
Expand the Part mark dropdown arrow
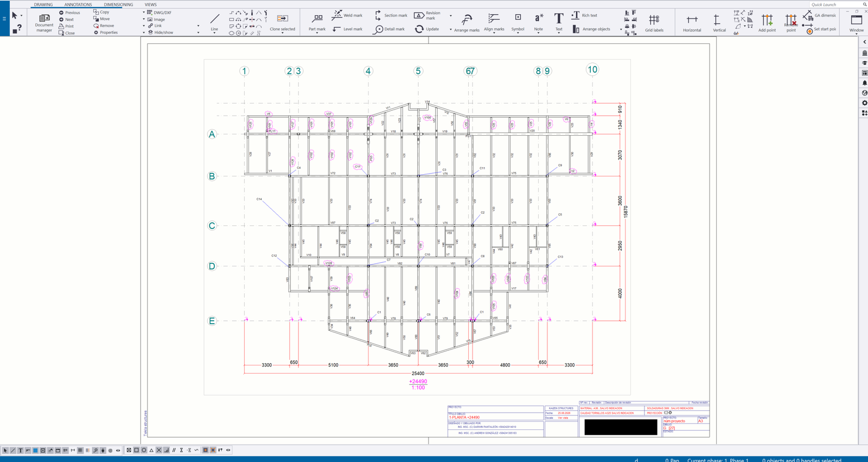click(x=317, y=33)
